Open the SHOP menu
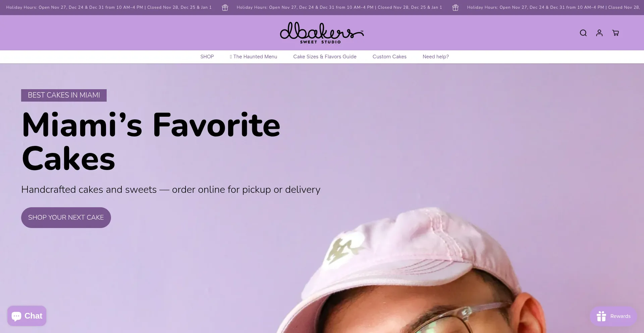Image resolution: width=644 pixels, height=333 pixels. pos(207,57)
